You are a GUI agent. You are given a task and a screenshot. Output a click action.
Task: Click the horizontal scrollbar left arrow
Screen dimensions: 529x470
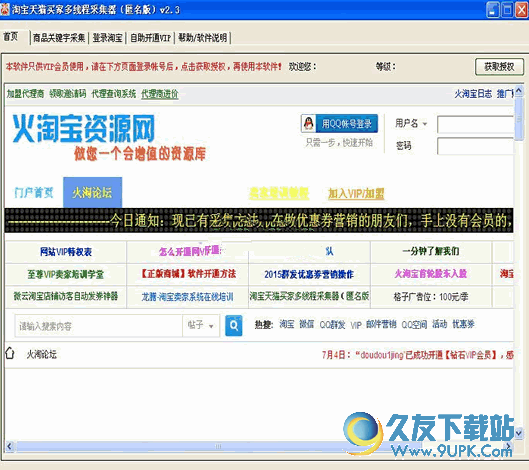(x=9, y=446)
